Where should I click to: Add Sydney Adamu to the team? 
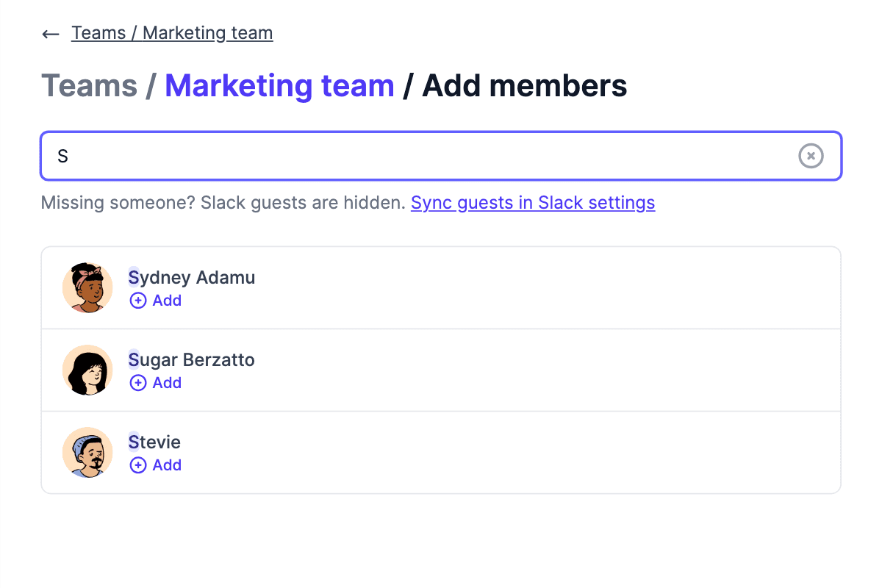(x=156, y=300)
